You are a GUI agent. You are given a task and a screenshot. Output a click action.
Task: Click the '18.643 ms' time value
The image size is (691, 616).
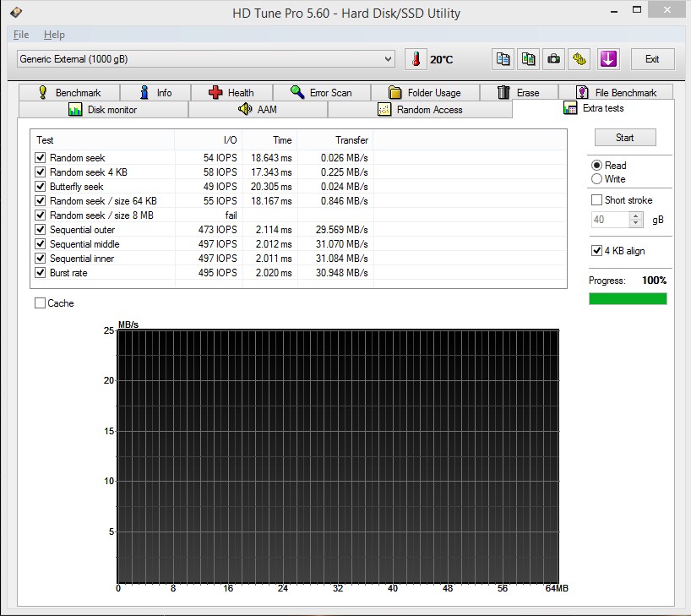click(x=271, y=157)
